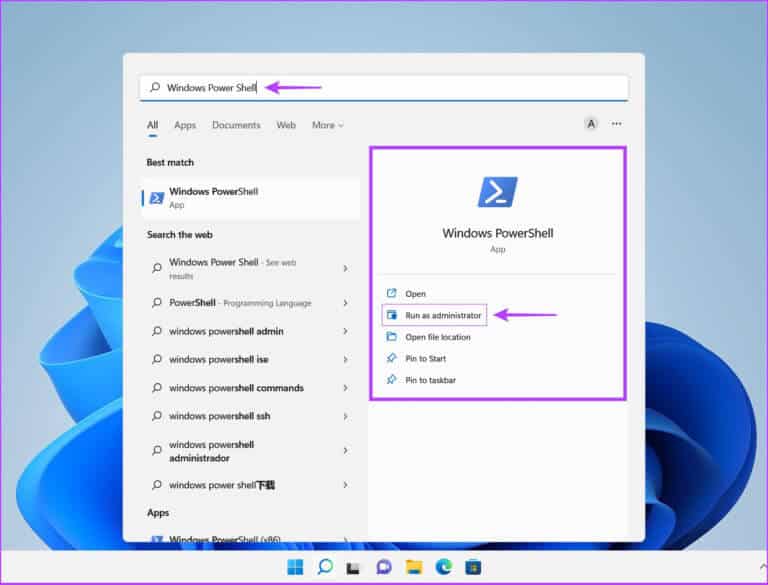The width and height of the screenshot is (768, 585).
Task: Click Windows PowerShell title in preview pane
Action: coord(498,233)
